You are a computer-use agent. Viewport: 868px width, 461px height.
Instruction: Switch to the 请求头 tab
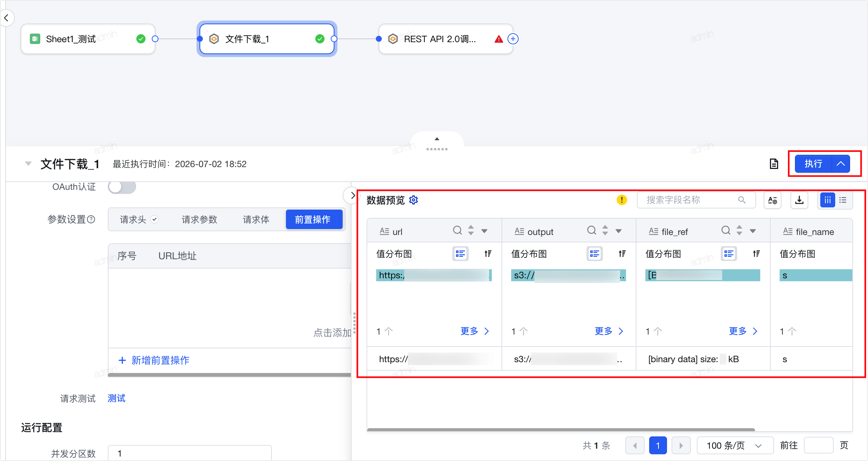pyautogui.click(x=139, y=219)
